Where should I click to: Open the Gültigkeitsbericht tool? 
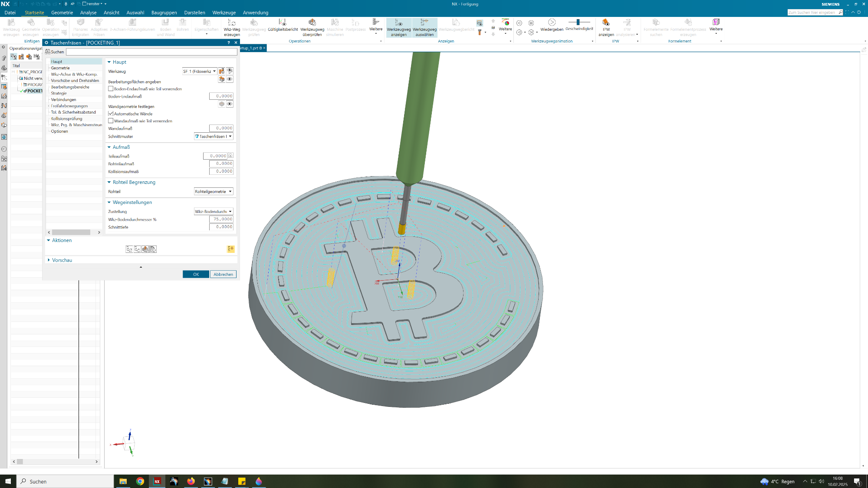pyautogui.click(x=283, y=25)
